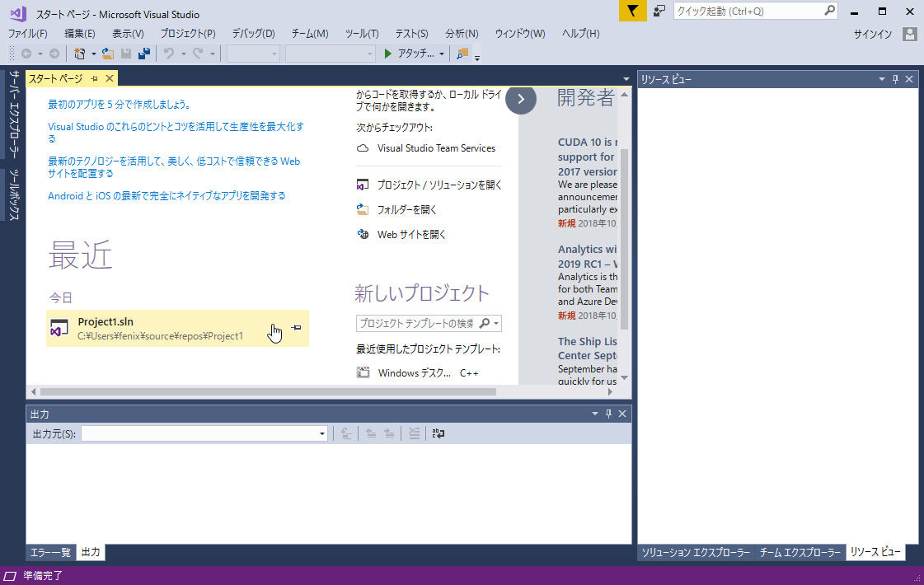
Task: Click the round arrow button on start page
Action: [521, 99]
